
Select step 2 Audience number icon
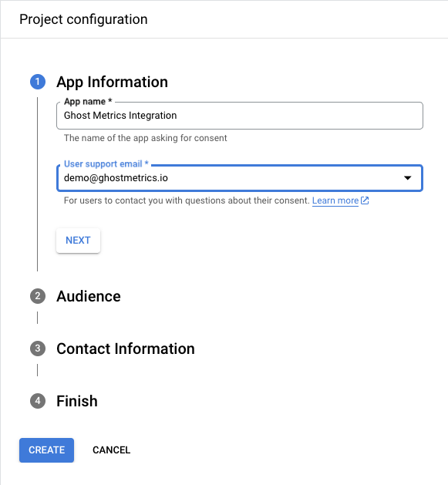[38, 296]
